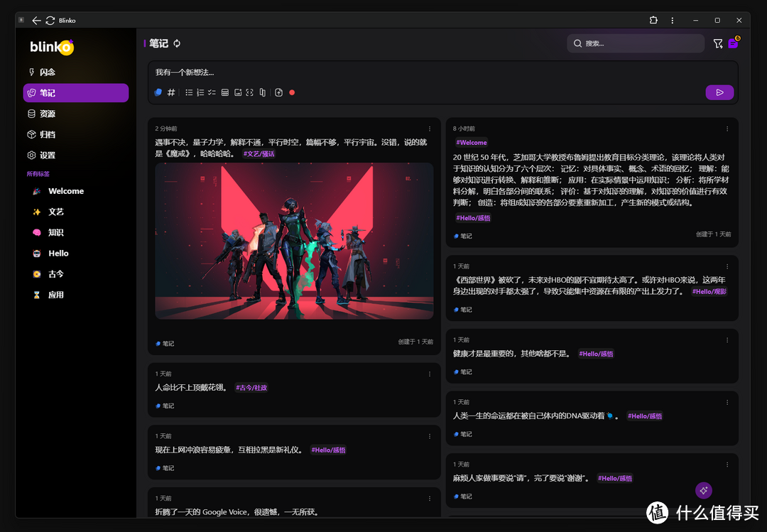767x532 pixels.
Task: Toggle fullscreen editor mode icon
Action: pyautogui.click(x=249, y=92)
